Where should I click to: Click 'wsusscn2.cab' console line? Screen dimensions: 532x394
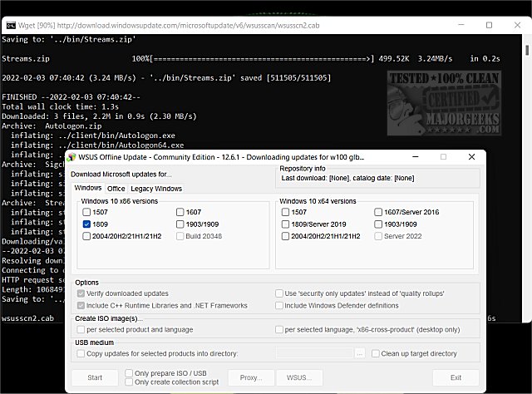point(27,318)
